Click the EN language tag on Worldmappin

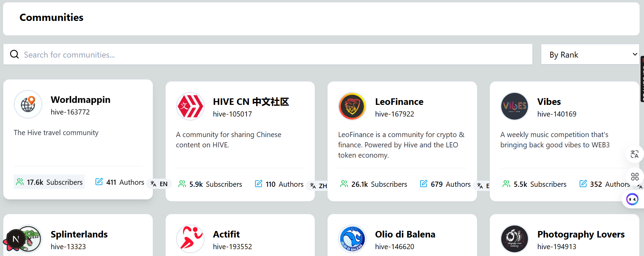(x=160, y=184)
